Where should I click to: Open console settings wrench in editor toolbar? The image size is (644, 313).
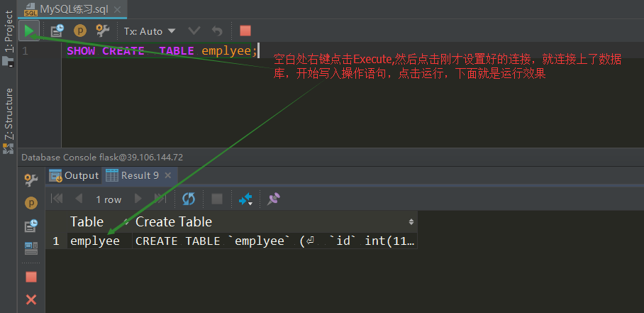103,31
